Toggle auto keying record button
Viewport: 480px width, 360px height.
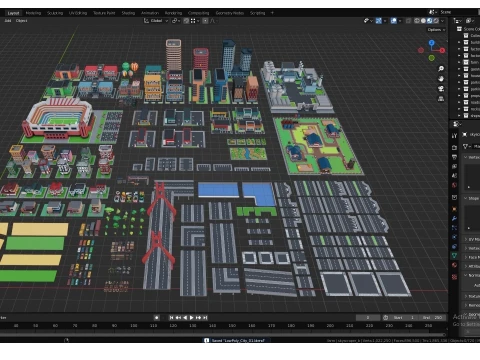[156, 318]
